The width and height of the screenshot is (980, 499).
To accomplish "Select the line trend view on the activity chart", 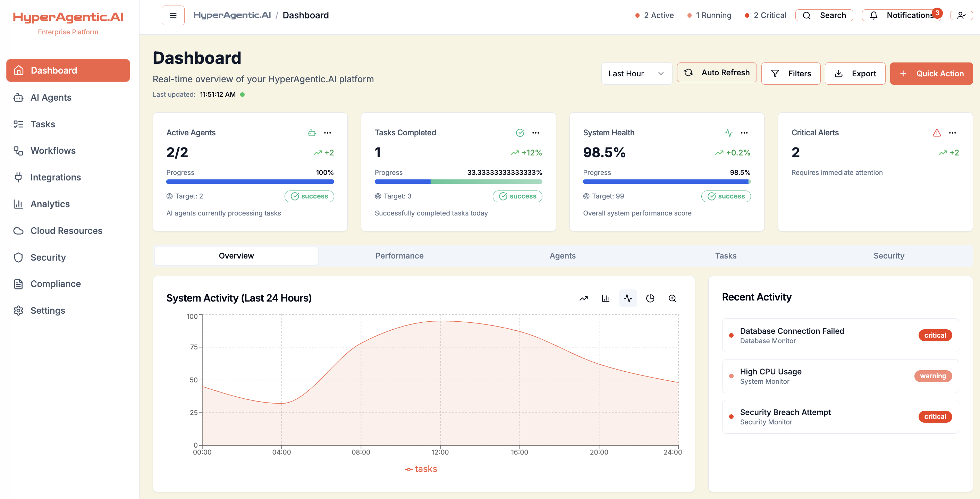I will [584, 298].
